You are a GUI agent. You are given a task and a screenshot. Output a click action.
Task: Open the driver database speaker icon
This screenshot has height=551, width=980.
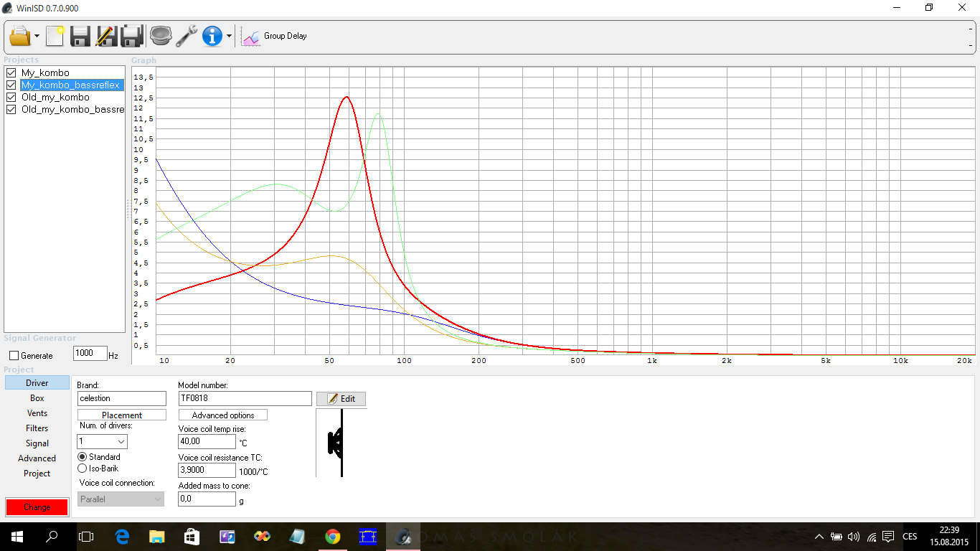point(161,36)
